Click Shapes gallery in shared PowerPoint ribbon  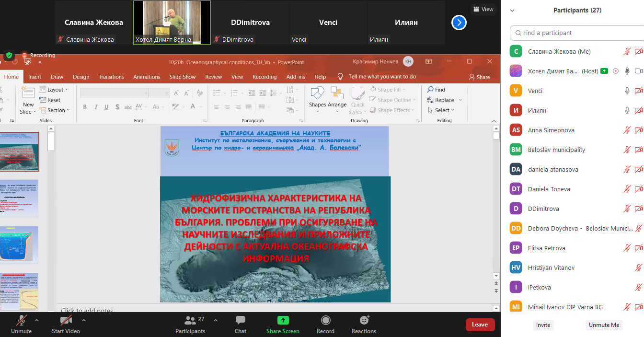[x=317, y=100]
